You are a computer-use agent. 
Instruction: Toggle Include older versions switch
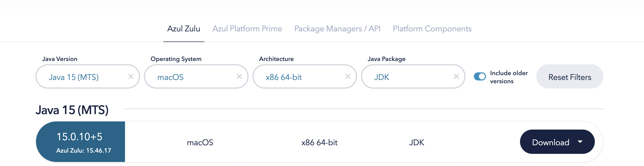[480, 76]
